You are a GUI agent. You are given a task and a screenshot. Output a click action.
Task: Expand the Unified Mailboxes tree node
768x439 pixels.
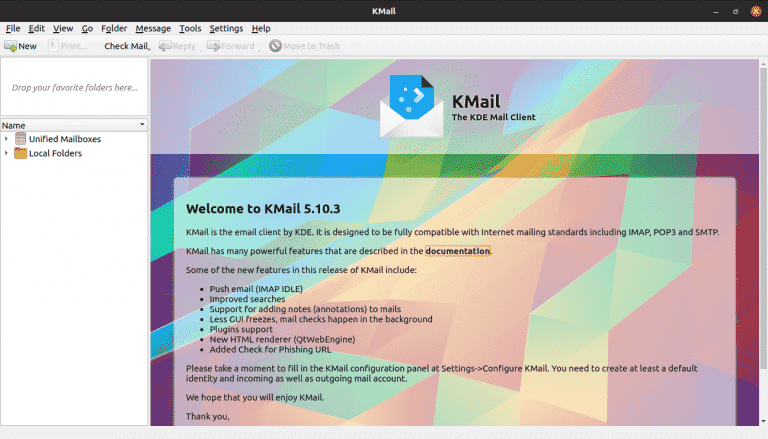pyautogui.click(x=6, y=139)
